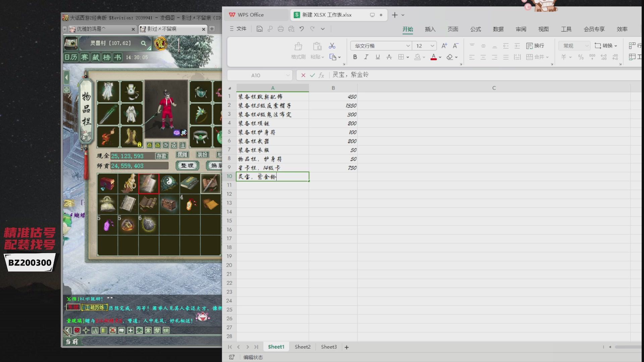Screen dimensions: 644x362
Task: Click the strikethrough text icon
Action: tap(389, 57)
